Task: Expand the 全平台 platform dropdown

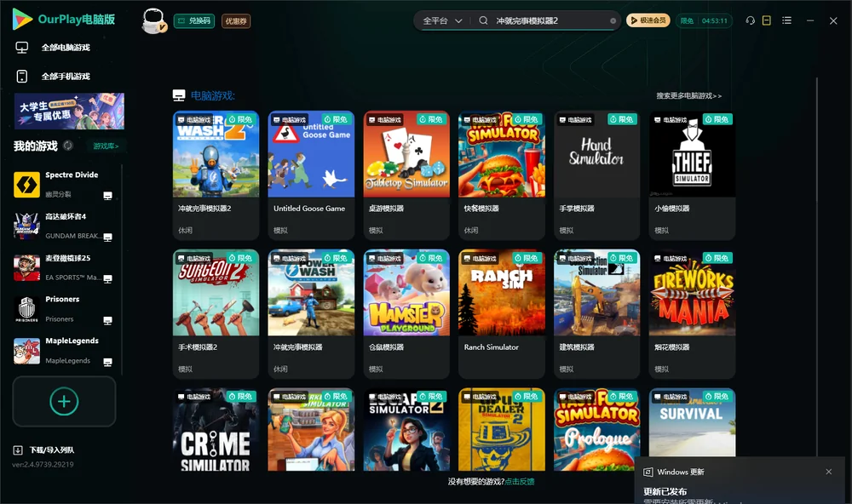Action: pos(442,20)
